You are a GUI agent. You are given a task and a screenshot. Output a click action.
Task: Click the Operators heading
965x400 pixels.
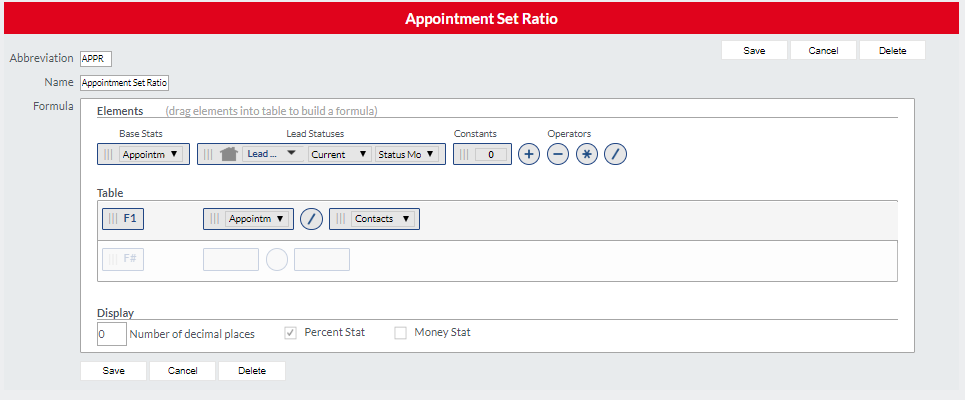click(569, 134)
